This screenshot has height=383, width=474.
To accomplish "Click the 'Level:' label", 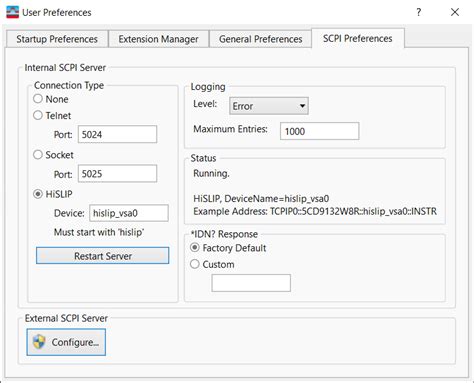I will click(x=205, y=104).
